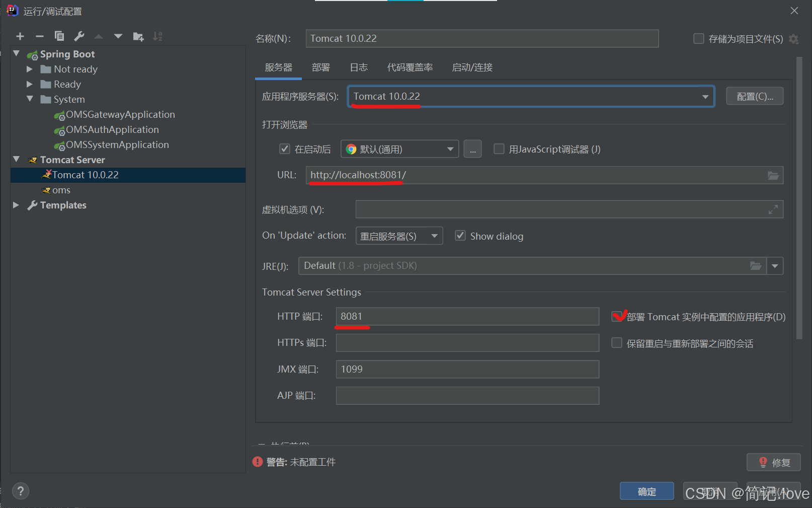
Task: Uncheck 部署 Tomcat 实例中配置的应用程序
Action: pyautogui.click(x=617, y=317)
